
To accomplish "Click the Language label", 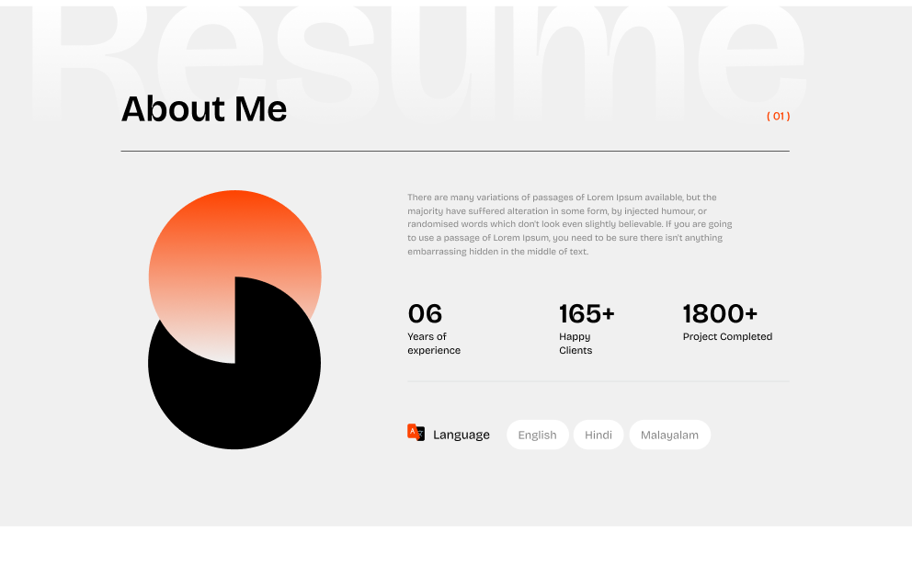I will click(461, 435).
